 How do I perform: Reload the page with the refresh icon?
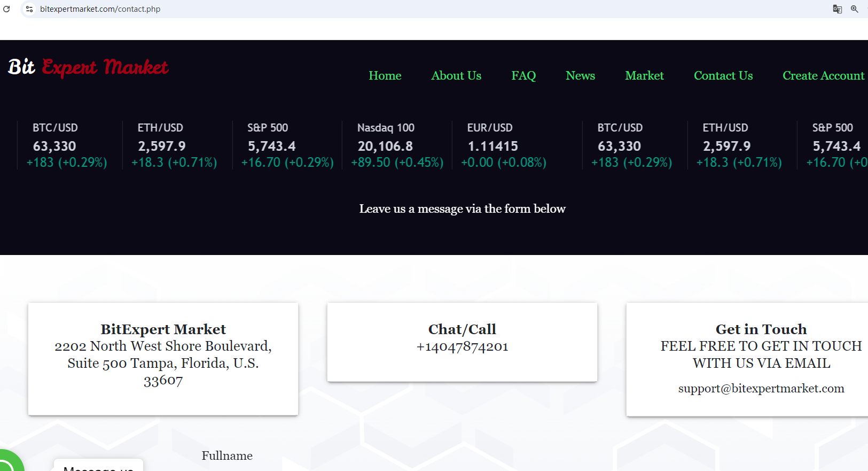click(x=6, y=9)
